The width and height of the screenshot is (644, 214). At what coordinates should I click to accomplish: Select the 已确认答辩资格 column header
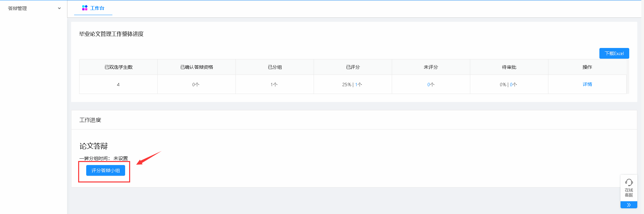(197, 67)
